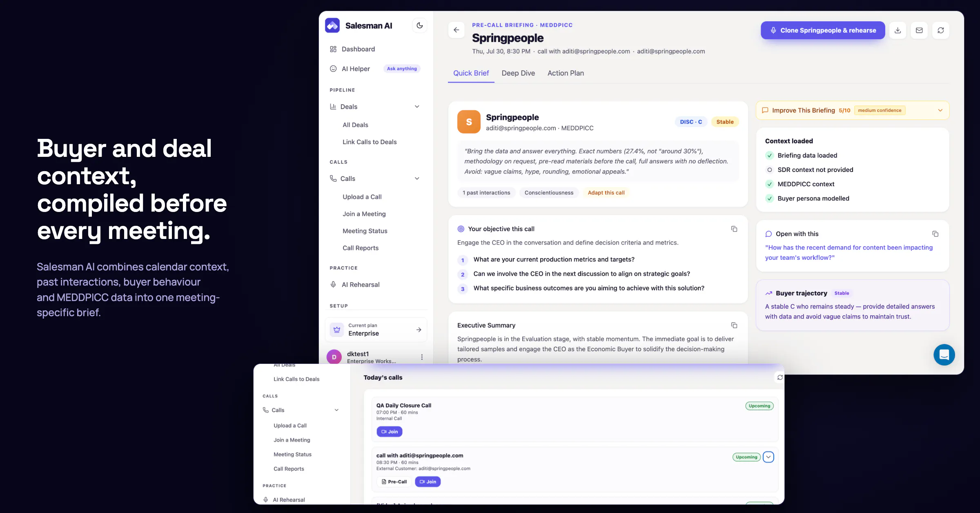
Task: Click the medium confidence tag
Action: tap(880, 110)
